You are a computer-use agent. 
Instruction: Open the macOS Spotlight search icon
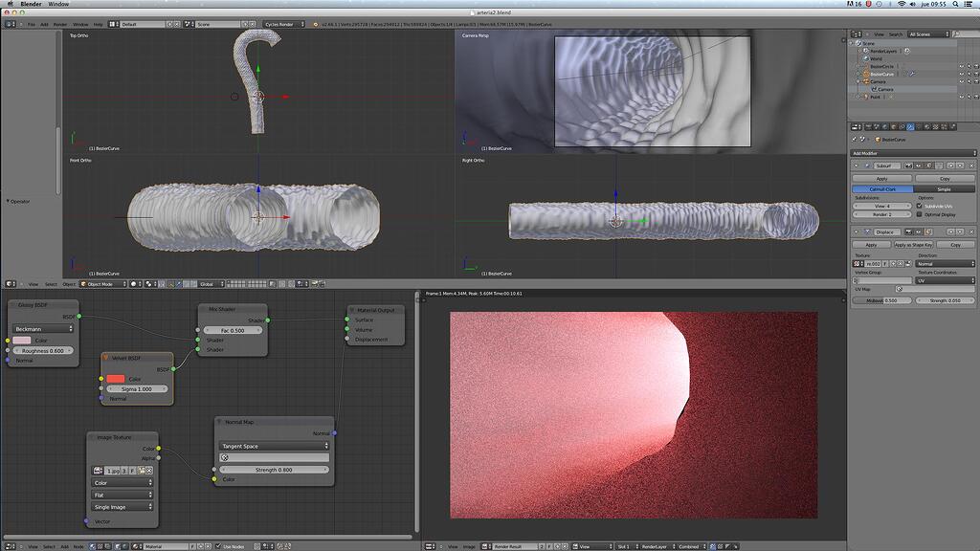tap(955, 4)
